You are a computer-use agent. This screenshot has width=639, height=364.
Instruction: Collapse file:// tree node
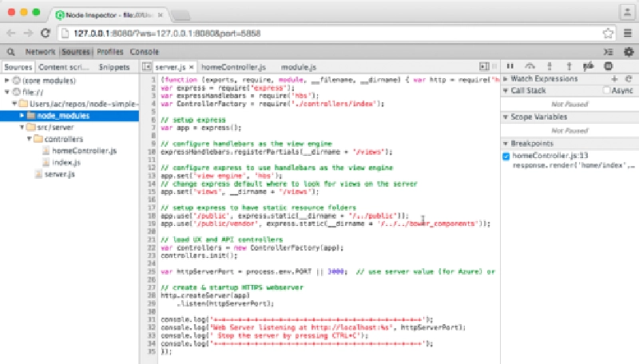[x=7, y=92]
